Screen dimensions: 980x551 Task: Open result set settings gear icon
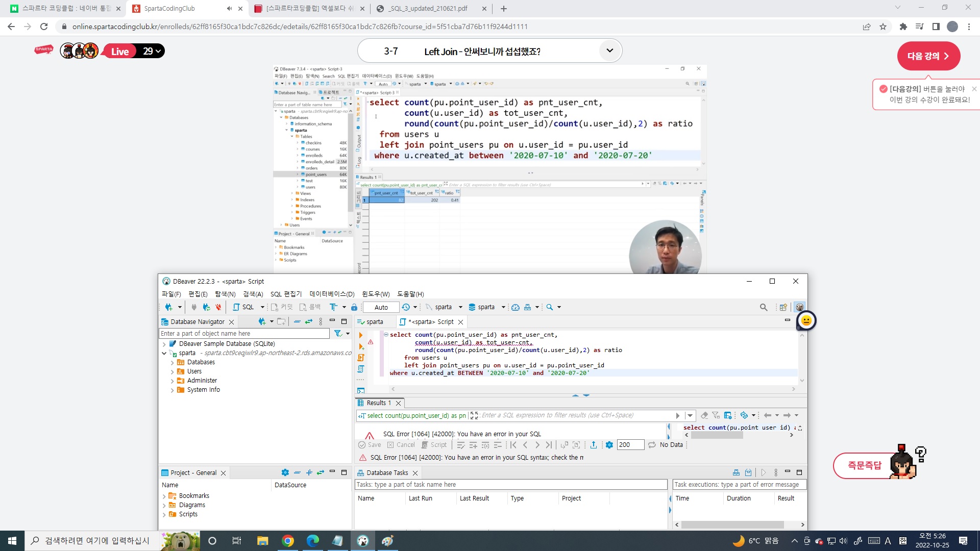(x=609, y=445)
